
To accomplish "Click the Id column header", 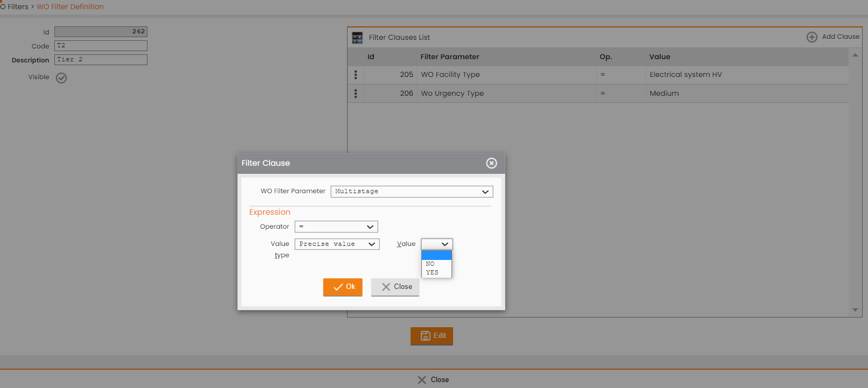I will pyautogui.click(x=371, y=57).
